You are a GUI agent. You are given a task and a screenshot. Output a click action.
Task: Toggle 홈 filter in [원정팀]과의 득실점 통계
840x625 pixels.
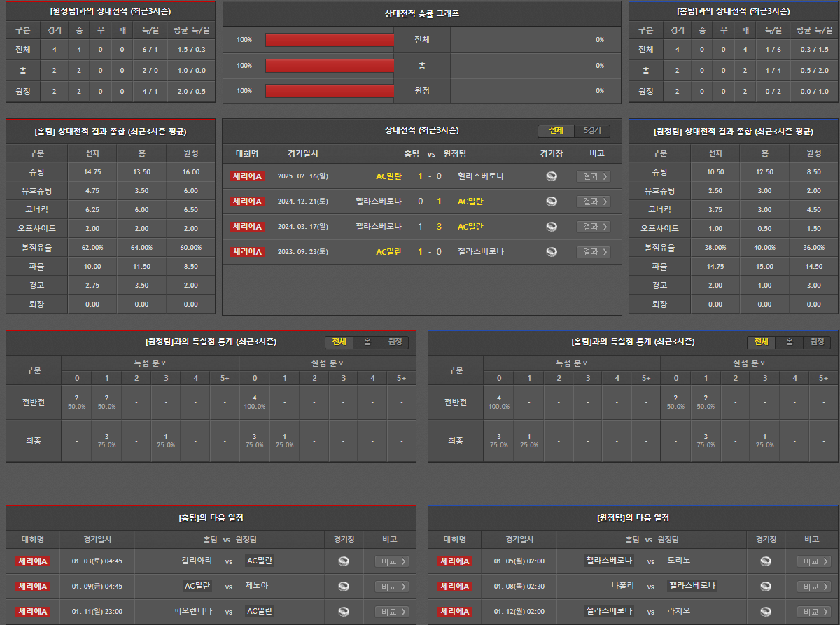[367, 342]
